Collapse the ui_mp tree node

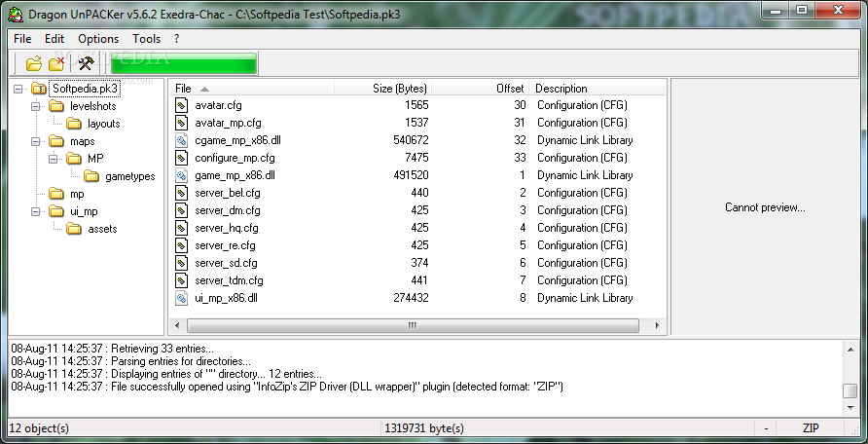click(37, 211)
